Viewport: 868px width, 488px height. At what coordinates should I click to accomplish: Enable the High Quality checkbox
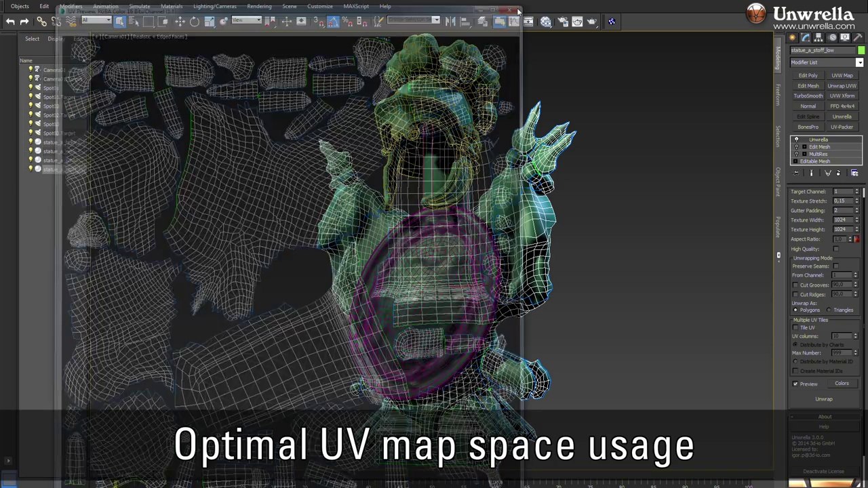tap(835, 249)
